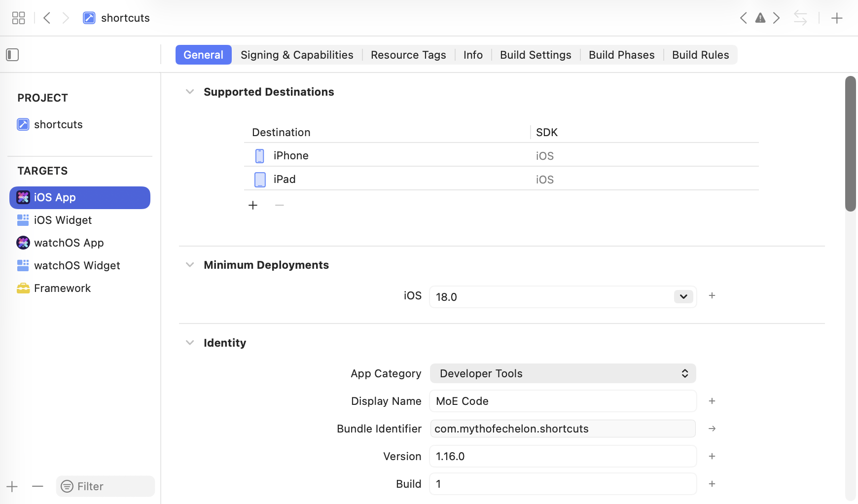This screenshot has height=504, width=858.
Task: Click the shortcuts project icon in the jump bar
Action: click(89, 18)
